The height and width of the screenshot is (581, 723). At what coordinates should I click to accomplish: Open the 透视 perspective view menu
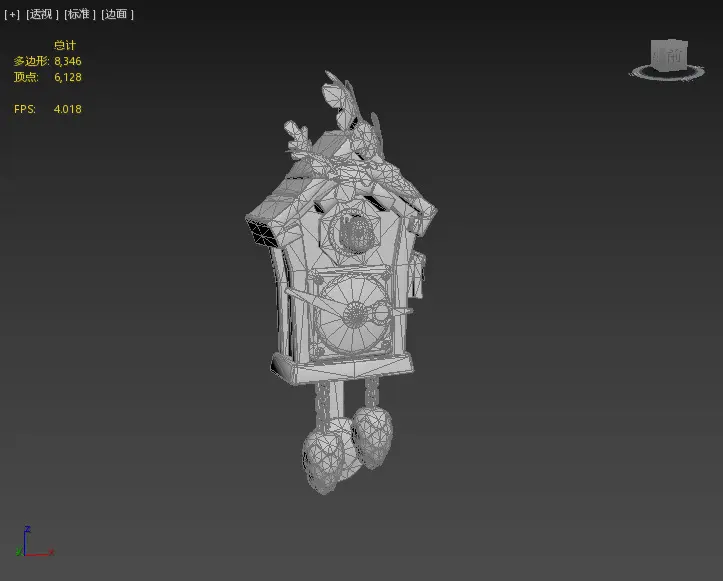[x=42, y=14]
